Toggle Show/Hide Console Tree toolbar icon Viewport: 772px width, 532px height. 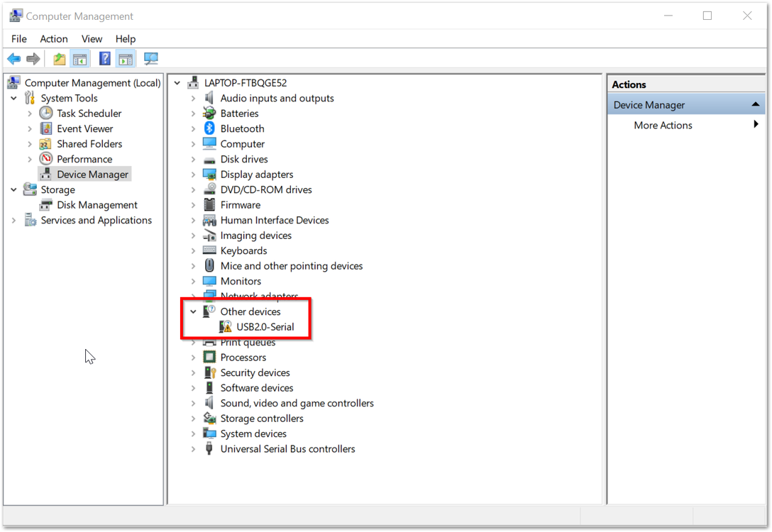[79, 59]
